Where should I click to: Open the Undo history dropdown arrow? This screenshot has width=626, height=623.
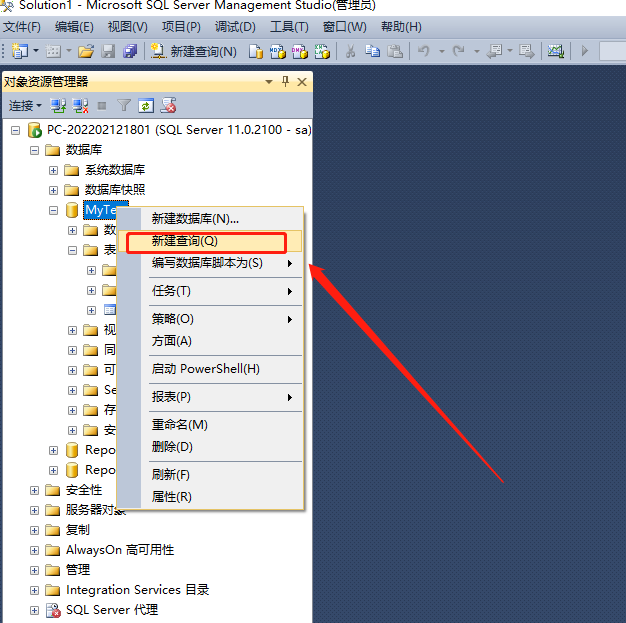pyautogui.click(x=442, y=51)
